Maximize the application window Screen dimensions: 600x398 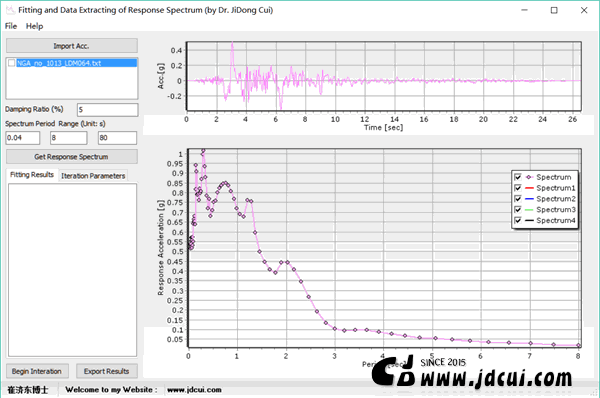click(x=554, y=10)
